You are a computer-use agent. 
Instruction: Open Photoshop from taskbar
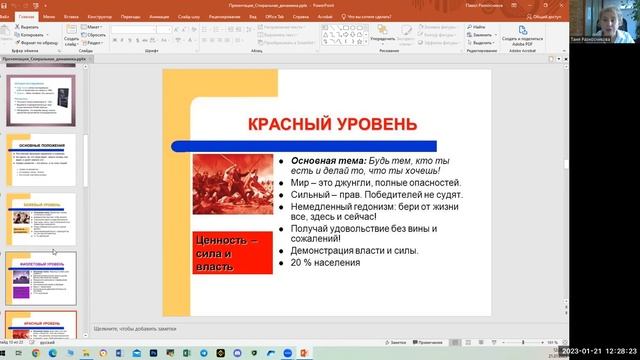153,353
